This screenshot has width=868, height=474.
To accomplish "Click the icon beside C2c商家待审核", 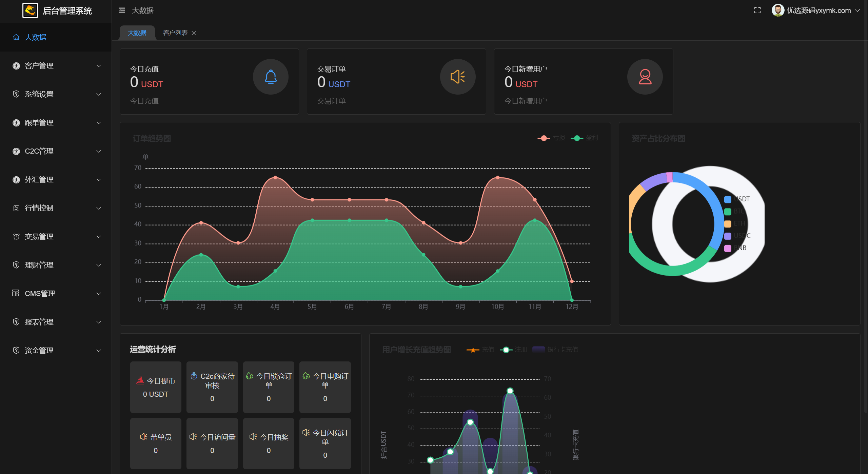I will click(194, 376).
